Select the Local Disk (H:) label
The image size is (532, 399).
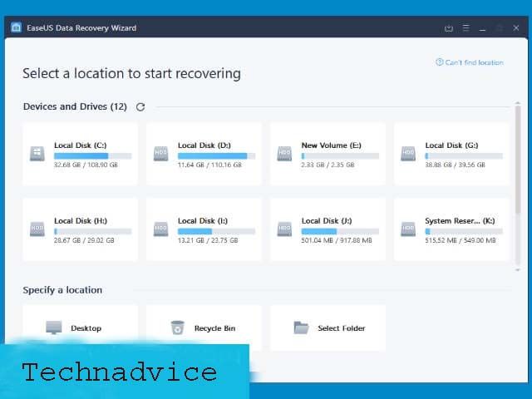point(81,221)
